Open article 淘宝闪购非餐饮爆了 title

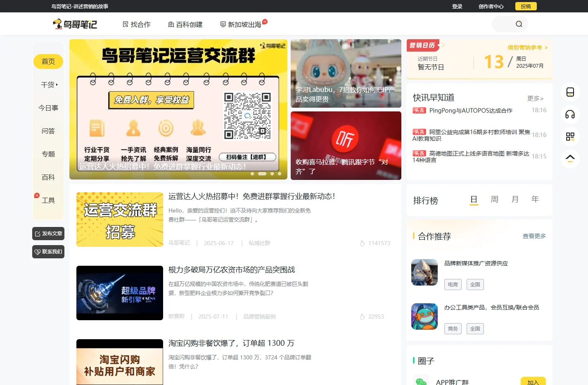[x=231, y=343]
